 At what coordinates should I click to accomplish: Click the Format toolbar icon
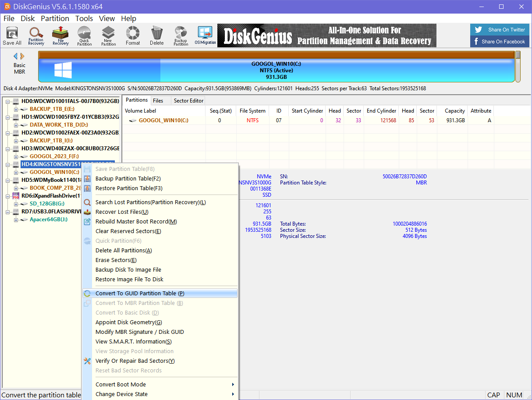tap(133, 35)
